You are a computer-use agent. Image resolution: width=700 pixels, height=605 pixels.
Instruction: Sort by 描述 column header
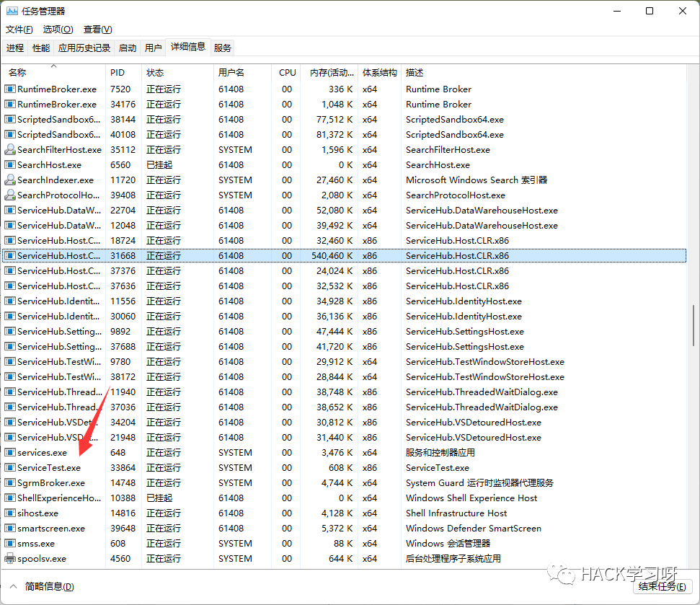pyautogui.click(x=544, y=72)
